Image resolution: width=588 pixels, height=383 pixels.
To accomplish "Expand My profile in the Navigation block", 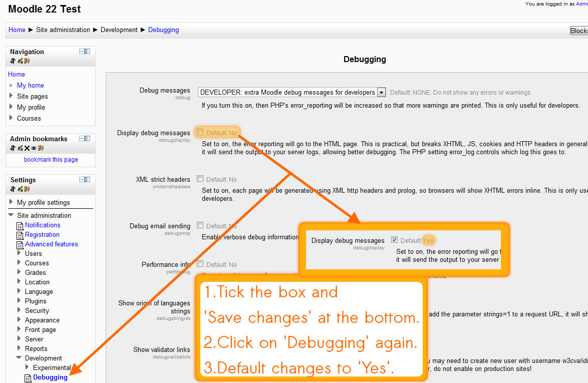I will point(11,107).
